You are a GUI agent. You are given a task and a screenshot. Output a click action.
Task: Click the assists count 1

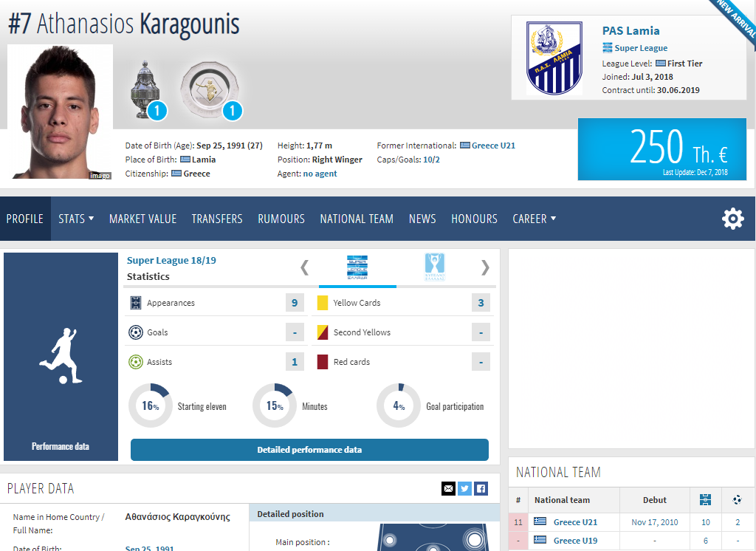tap(295, 362)
